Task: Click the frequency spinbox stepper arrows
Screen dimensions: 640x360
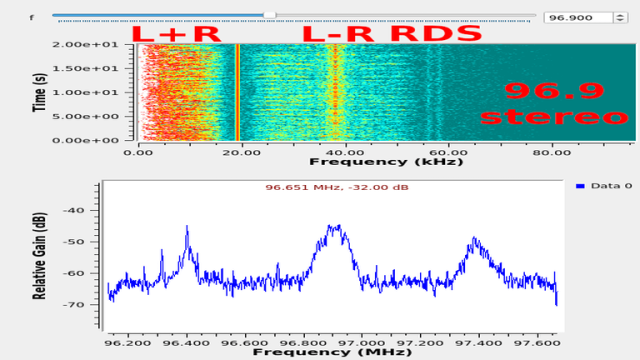Action: coord(620,18)
